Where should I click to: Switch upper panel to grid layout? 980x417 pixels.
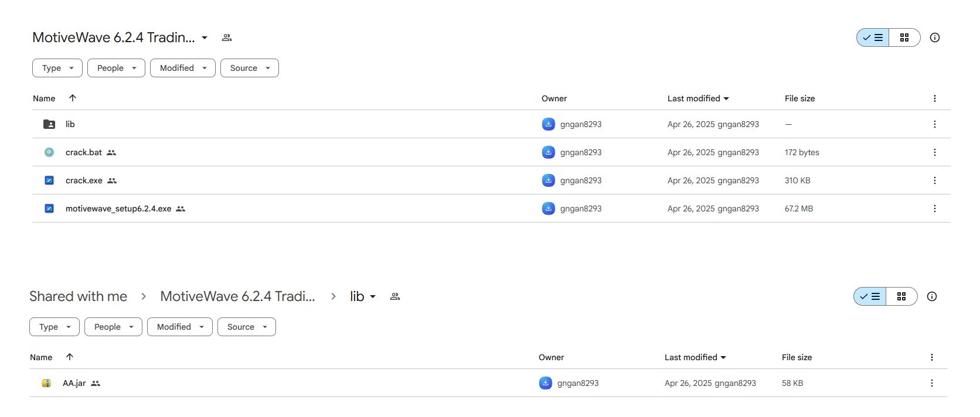click(x=904, y=37)
